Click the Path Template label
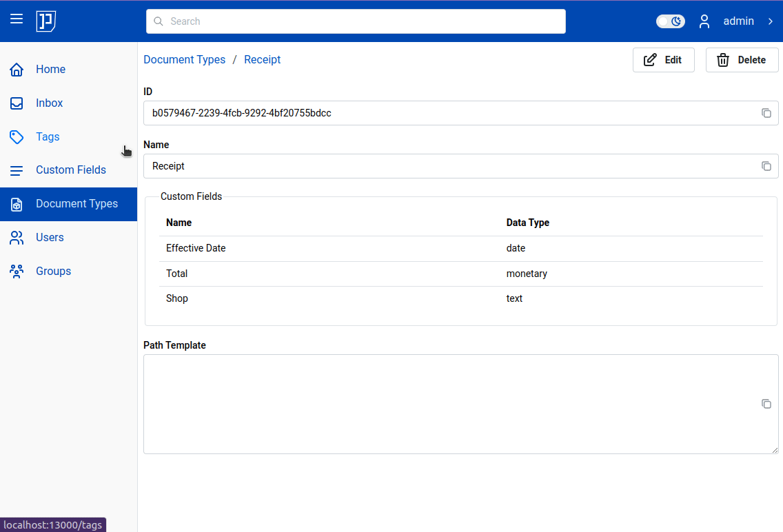The width and height of the screenshot is (783, 532). click(174, 345)
